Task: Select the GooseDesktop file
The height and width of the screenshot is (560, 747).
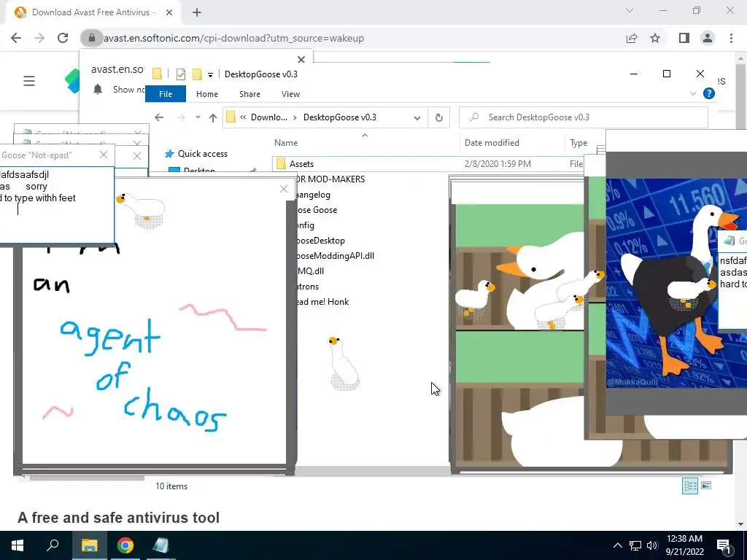Action: (x=320, y=241)
